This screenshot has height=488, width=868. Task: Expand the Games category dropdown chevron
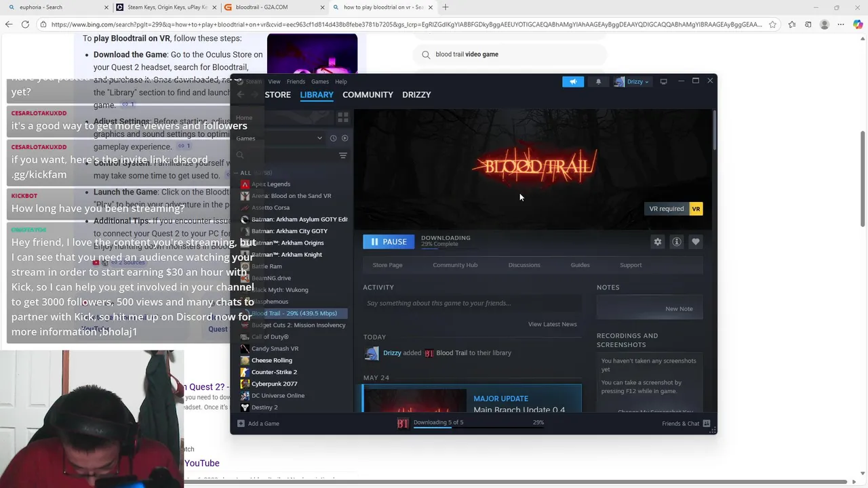click(x=319, y=138)
